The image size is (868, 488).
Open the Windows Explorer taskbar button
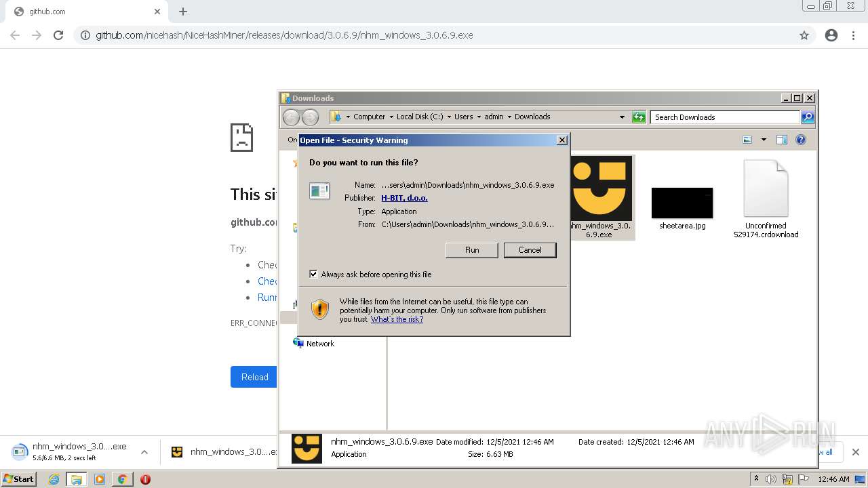(77, 479)
